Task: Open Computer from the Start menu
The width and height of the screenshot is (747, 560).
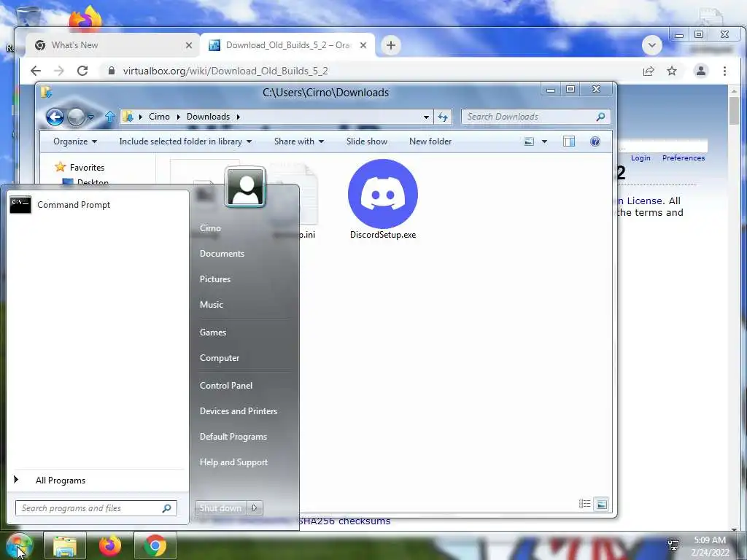Action: coord(219,358)
